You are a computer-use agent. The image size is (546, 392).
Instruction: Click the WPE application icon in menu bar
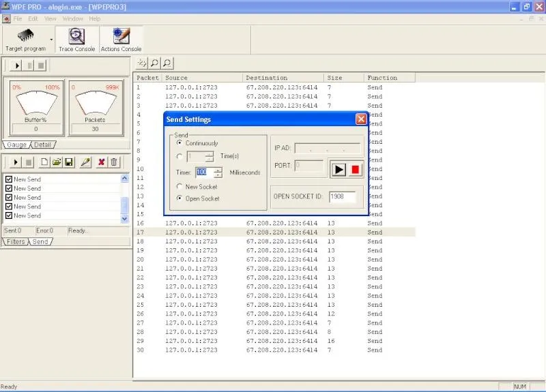[6, 19]
